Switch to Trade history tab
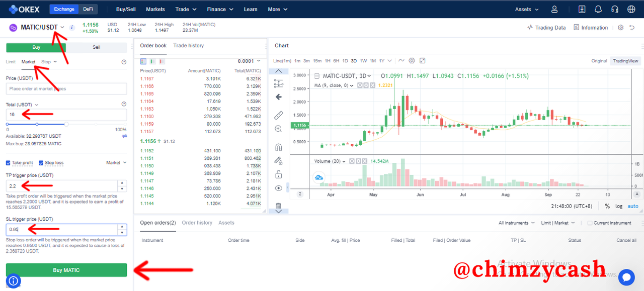Screen dimensions: 644x291 [x=189, y=46]
